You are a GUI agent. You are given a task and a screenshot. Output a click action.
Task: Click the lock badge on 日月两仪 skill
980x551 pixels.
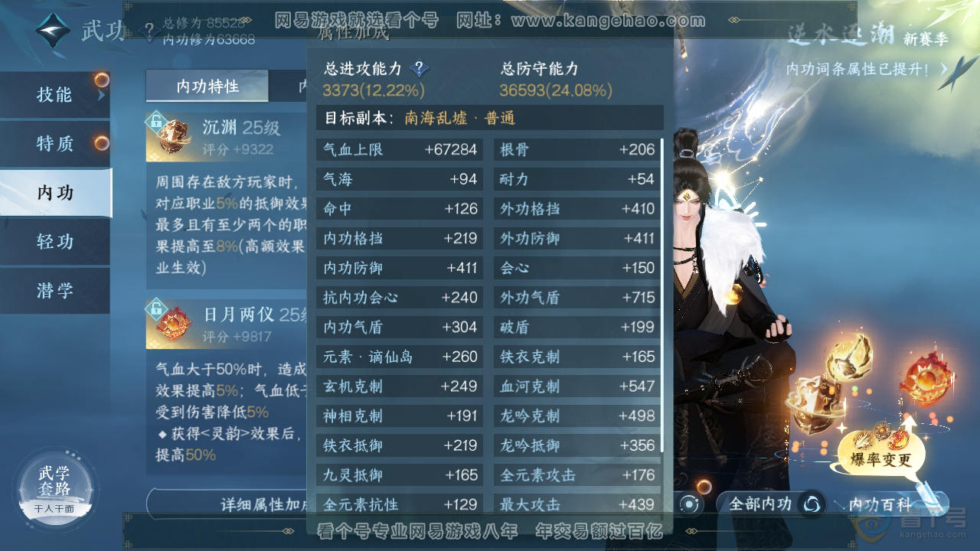[155, 308]
